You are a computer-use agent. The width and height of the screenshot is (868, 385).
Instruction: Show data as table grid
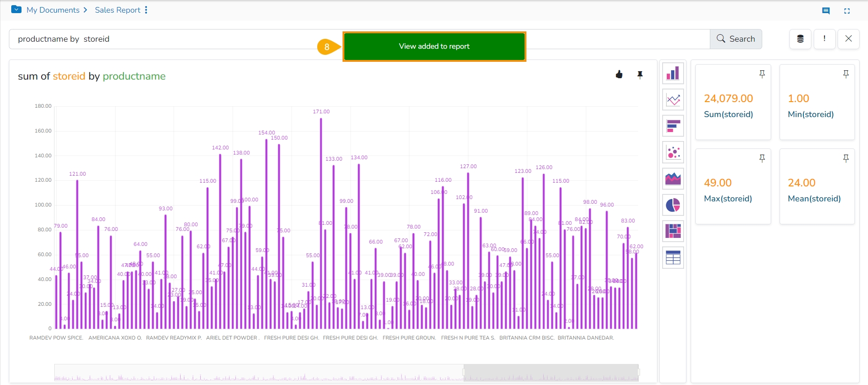click(673, 258)
